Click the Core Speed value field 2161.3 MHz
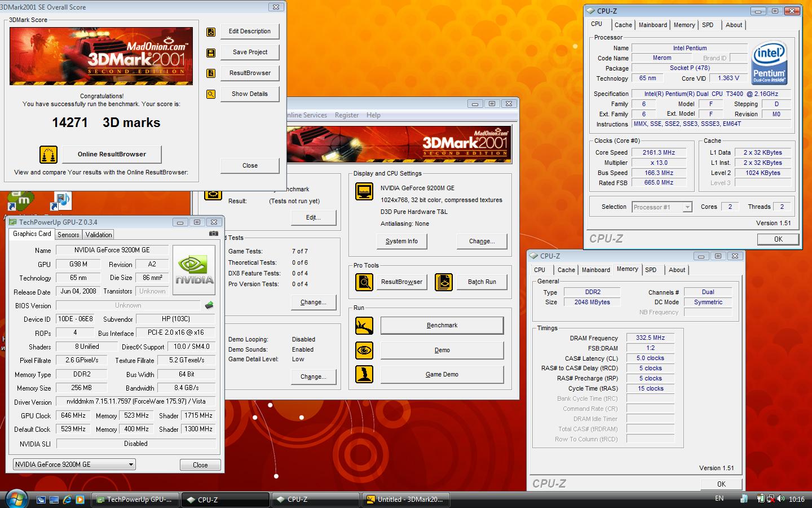Screen dimensions: 812x508 click(659, 153)
